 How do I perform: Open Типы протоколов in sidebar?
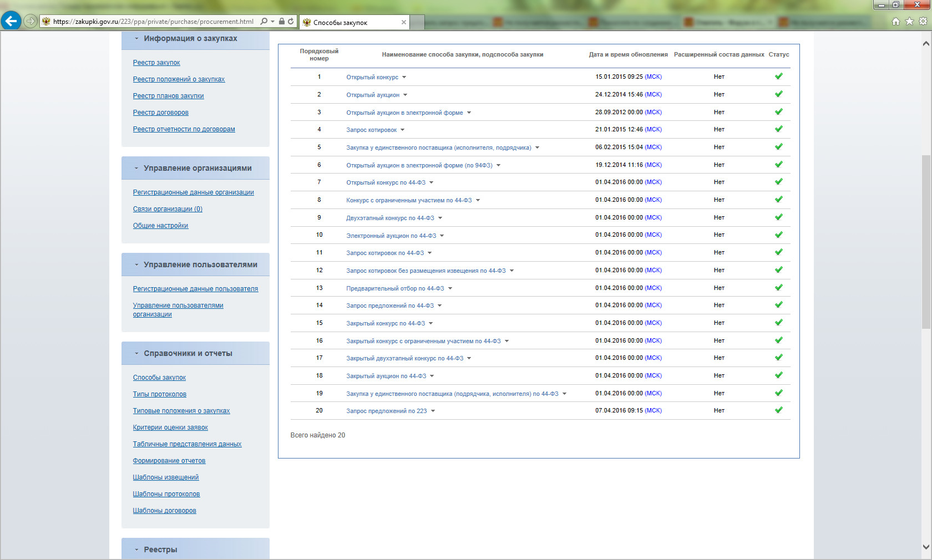pos(159,394)
